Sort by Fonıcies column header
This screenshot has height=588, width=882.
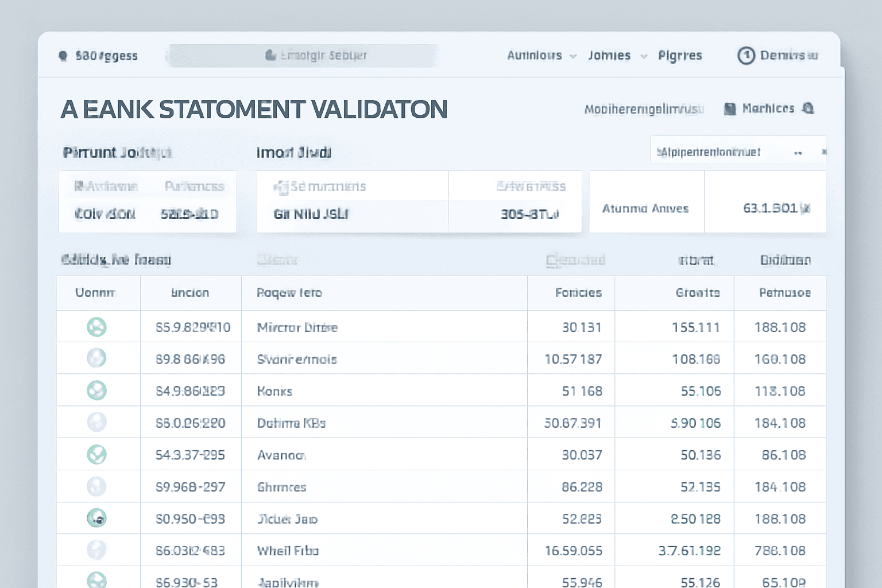[x=578, y=293]
